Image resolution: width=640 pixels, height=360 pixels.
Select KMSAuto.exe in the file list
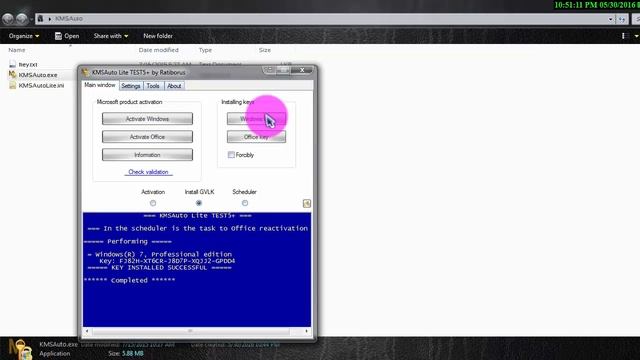[38, 75]
